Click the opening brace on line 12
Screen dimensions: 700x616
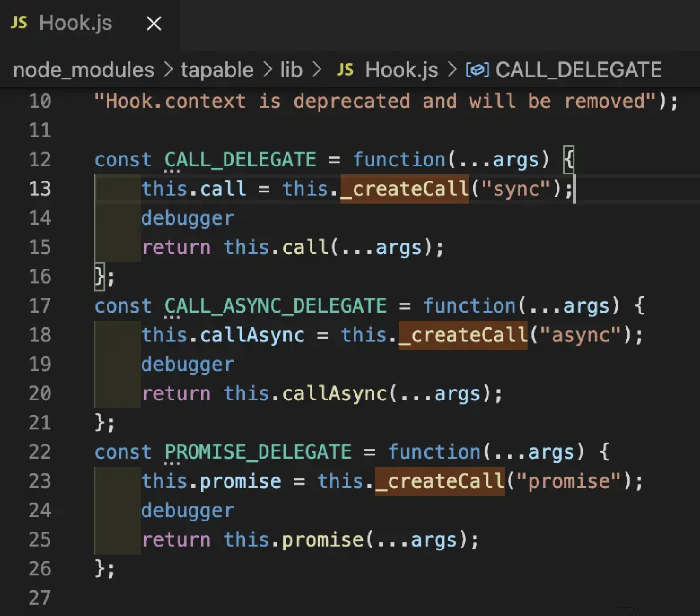coord(569,160)
